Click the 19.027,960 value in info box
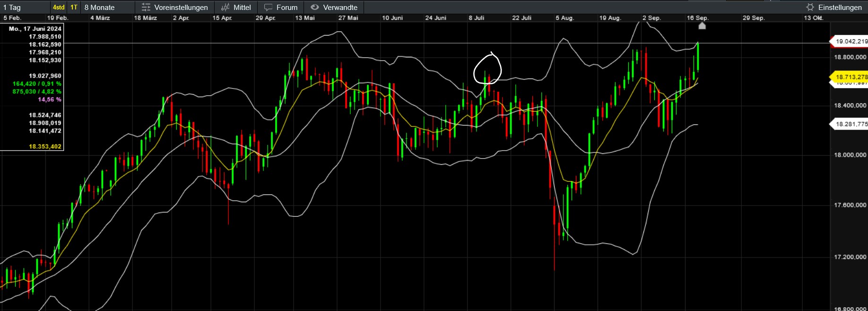Screen dimensions: 868x311 [45, 76]
